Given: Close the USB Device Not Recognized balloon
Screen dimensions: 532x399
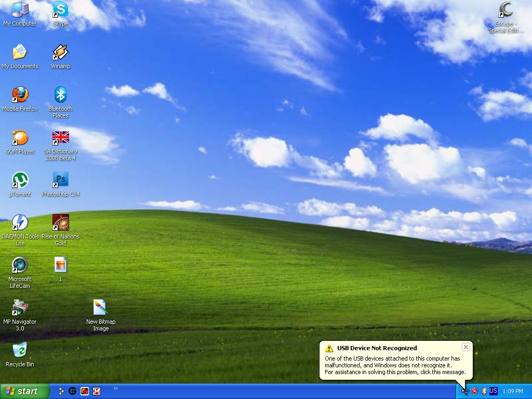Looking at the screenshot, I should 466,347.
